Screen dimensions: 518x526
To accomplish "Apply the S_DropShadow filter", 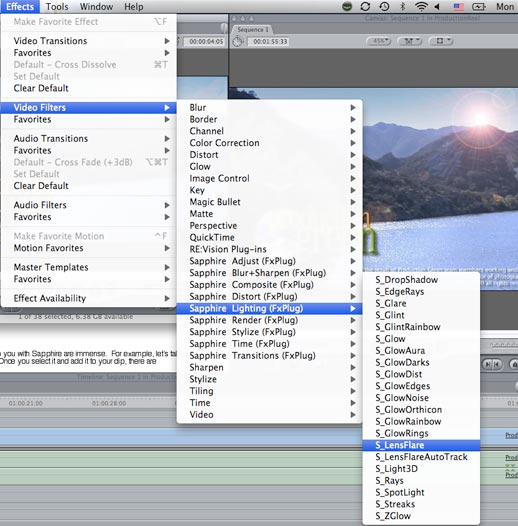I will click(x=421, y=280).
